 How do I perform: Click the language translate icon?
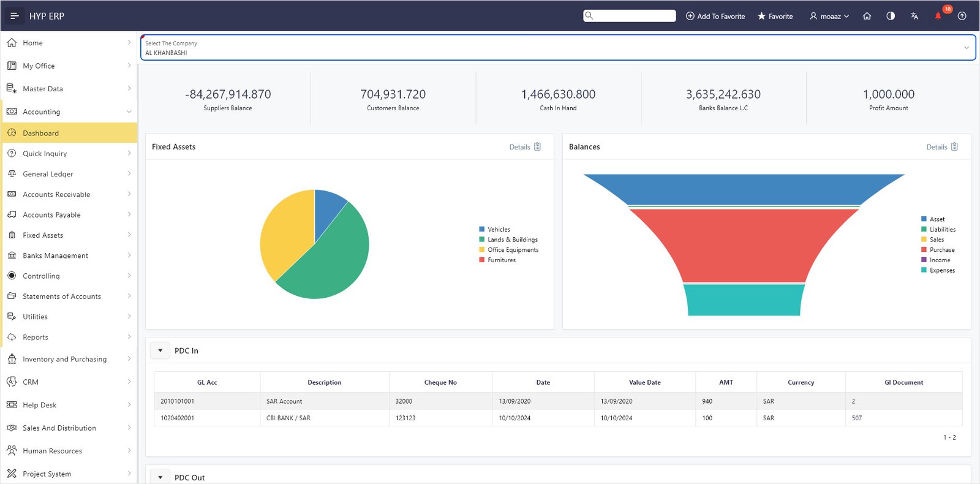[914, 16]
